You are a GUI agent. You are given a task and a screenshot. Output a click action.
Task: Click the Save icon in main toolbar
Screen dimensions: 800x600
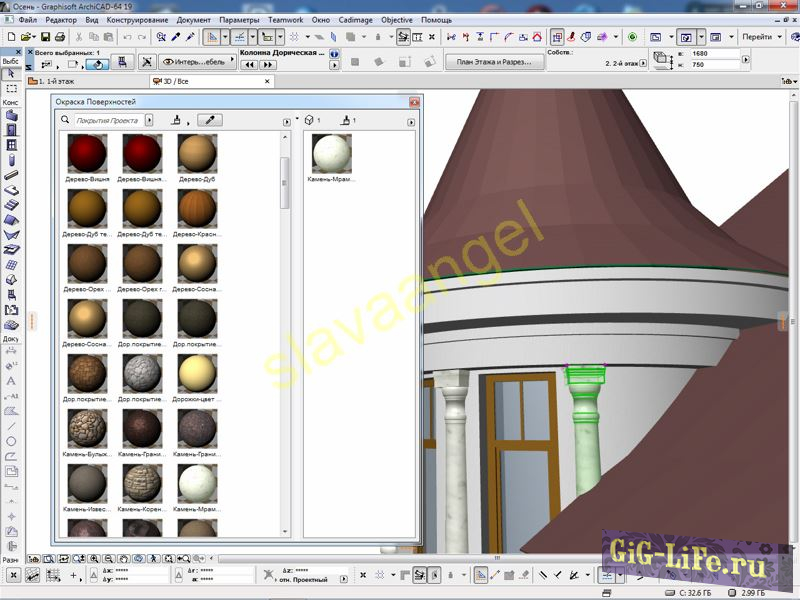[45, 37]
